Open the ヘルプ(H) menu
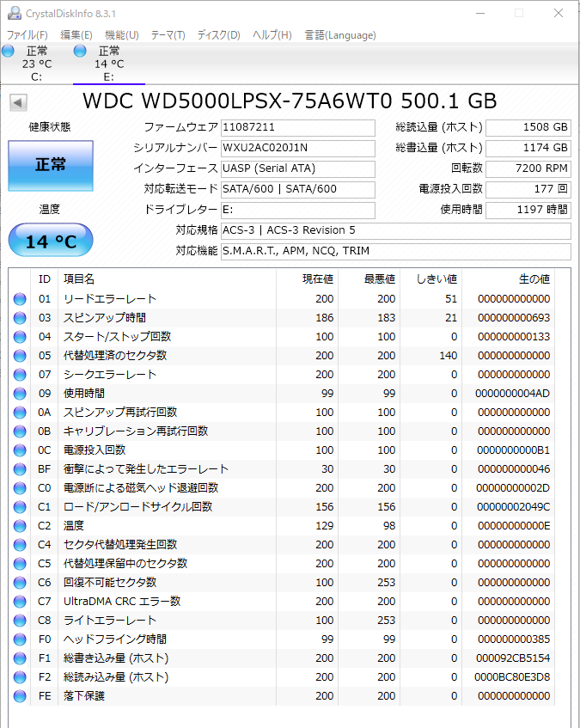Image resolution: width=580 pixels, height=728 pixels. (272, 35)
